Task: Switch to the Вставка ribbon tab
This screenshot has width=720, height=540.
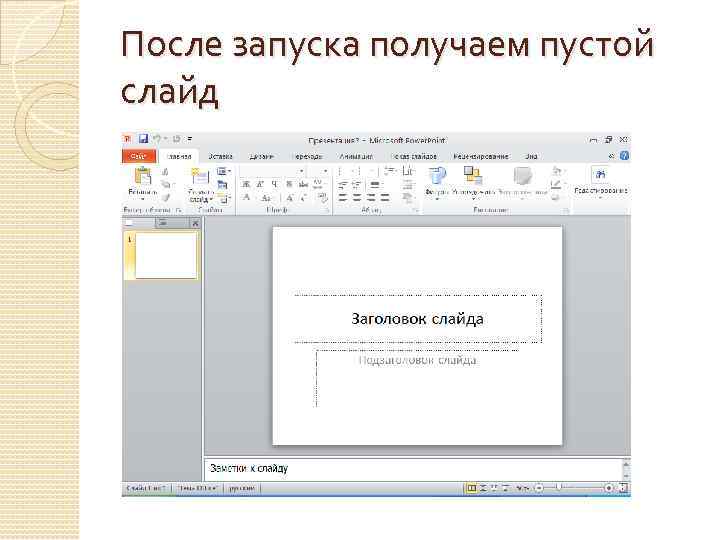Action: 220,156
